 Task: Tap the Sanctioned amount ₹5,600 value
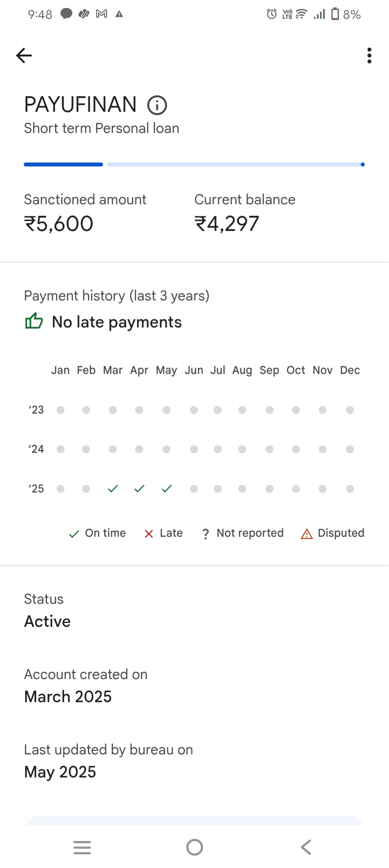click(x=59, y=223)
